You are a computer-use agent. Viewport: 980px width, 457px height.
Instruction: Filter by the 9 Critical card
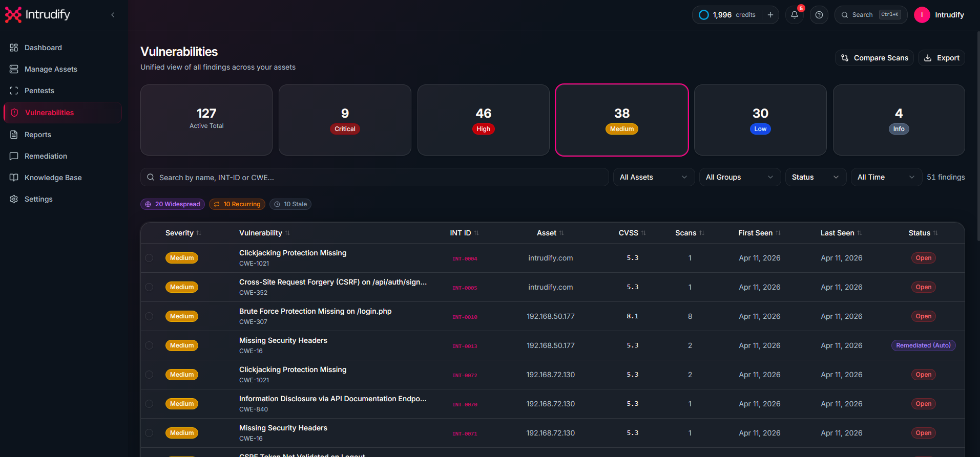[x=345, y=120]
